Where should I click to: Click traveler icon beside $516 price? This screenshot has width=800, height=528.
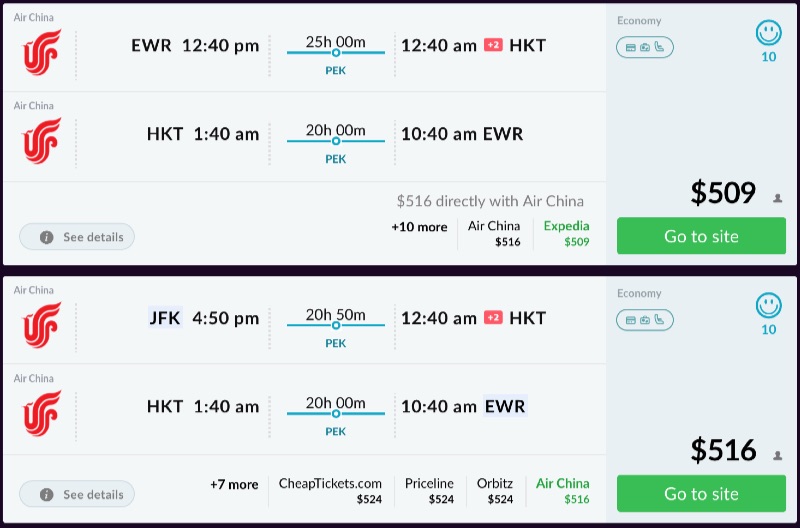coord(778,456)
